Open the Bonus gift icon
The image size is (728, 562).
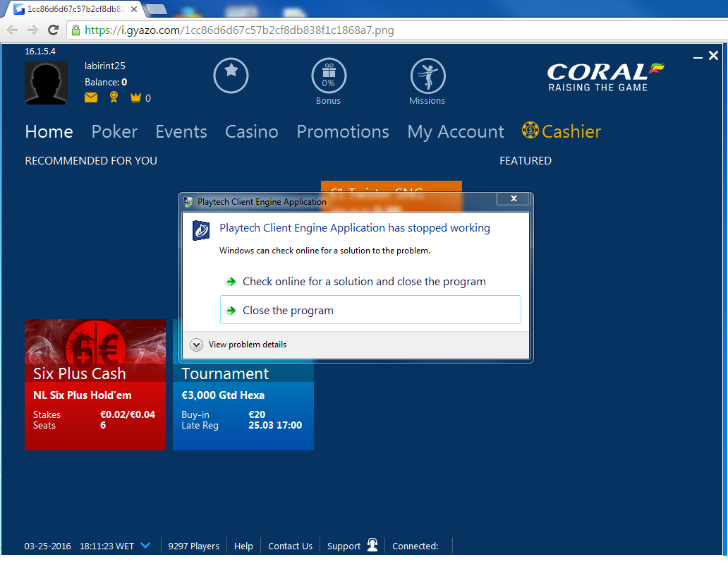click(329, 76)
